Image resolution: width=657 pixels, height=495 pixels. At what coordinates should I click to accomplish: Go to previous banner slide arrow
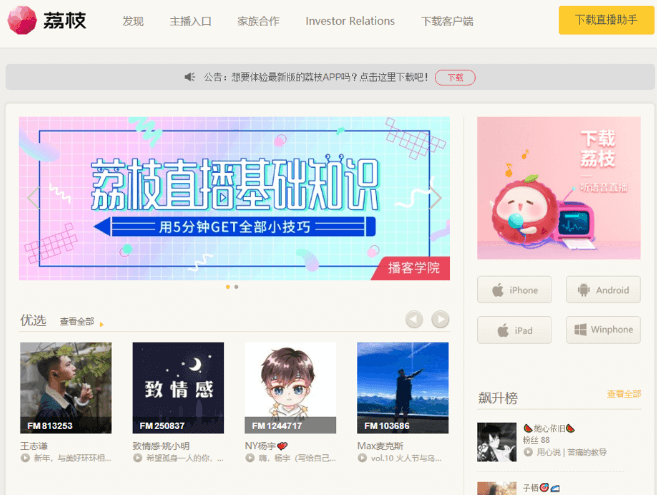click(x=33, y=197)
